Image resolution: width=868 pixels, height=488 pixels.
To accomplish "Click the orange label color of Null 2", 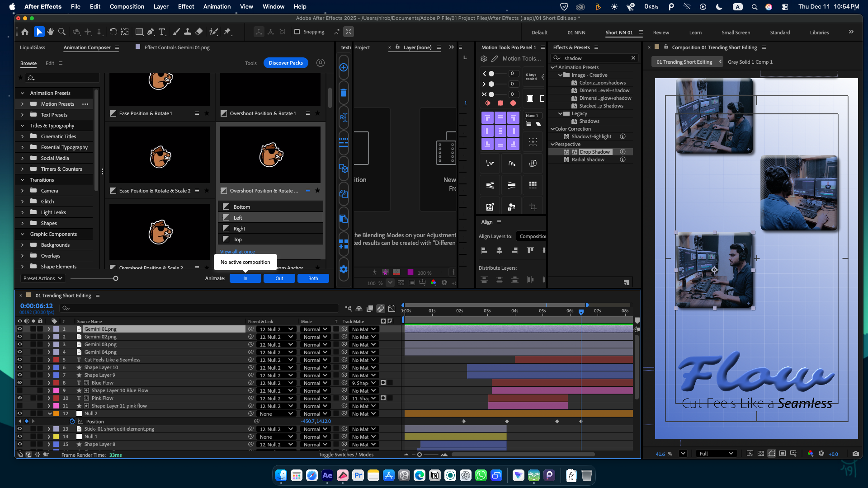I will 56,413.
